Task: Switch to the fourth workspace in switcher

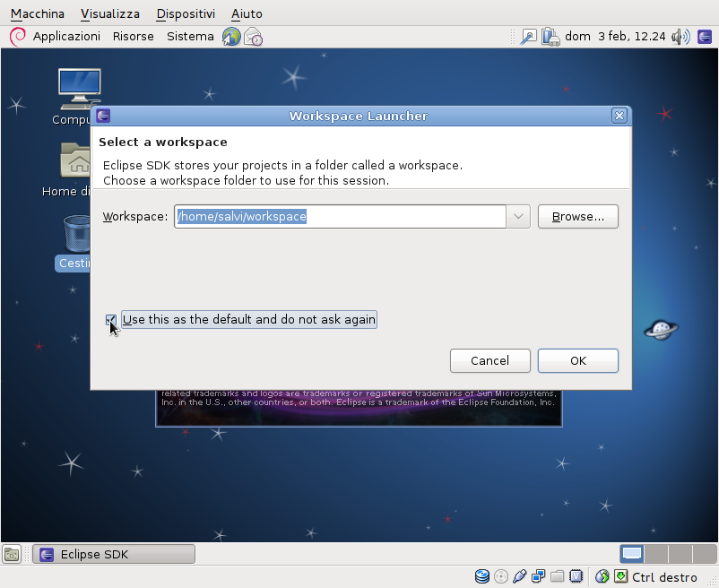Action: click(704, 554)
